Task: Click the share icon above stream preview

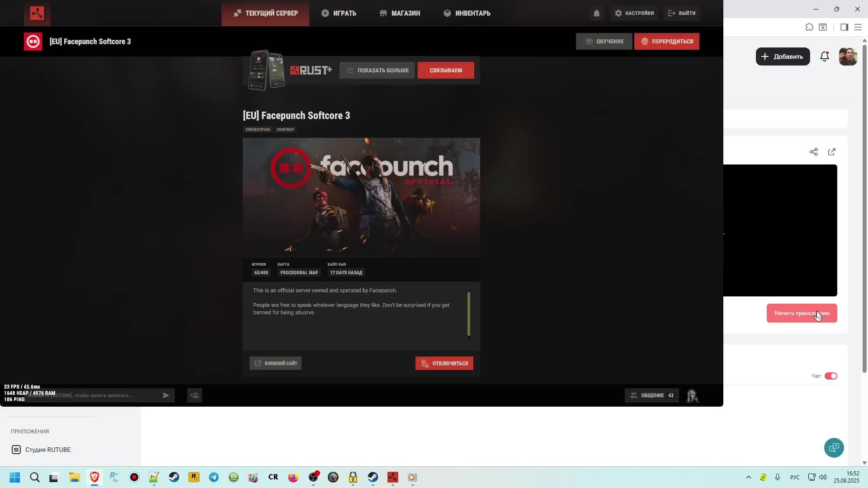Action: [x=813, y=152]
